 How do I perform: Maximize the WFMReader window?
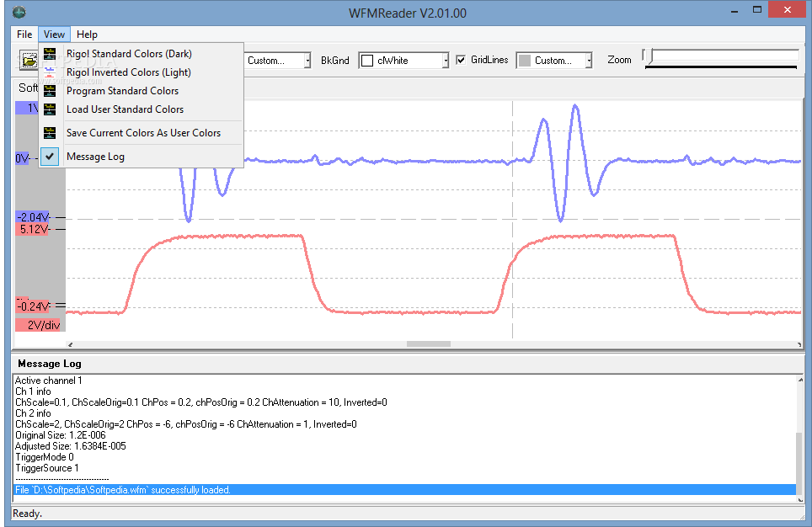tap(757, 10)
